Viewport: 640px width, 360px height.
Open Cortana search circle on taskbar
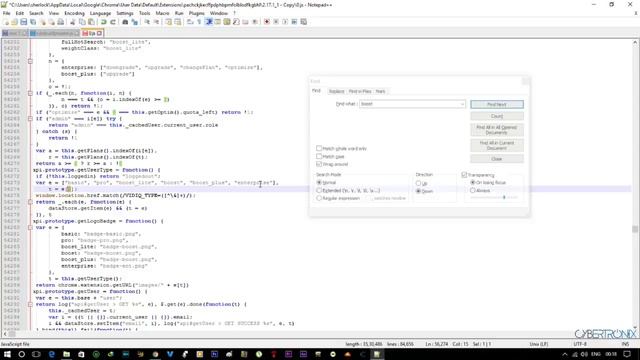22,354
